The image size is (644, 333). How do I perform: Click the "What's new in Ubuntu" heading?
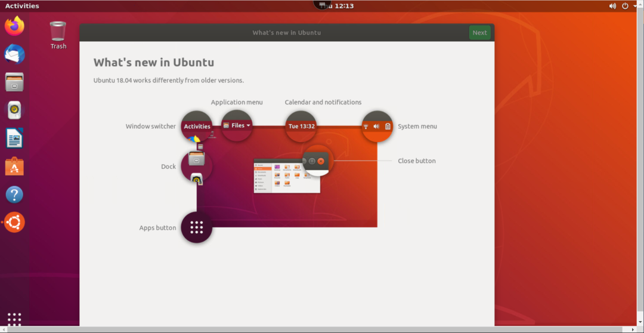click(154, 63)
